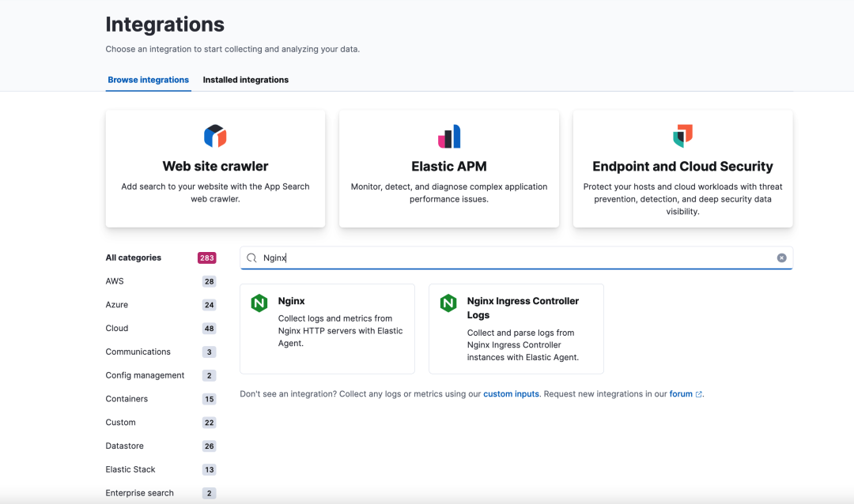Switch to Installed integrations tab
The width and height of the screenshot is (854, 504).
click(245, 80)
